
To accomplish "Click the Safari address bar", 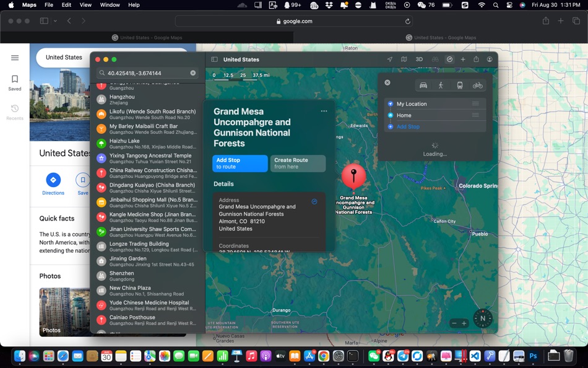I will [294, 22].
